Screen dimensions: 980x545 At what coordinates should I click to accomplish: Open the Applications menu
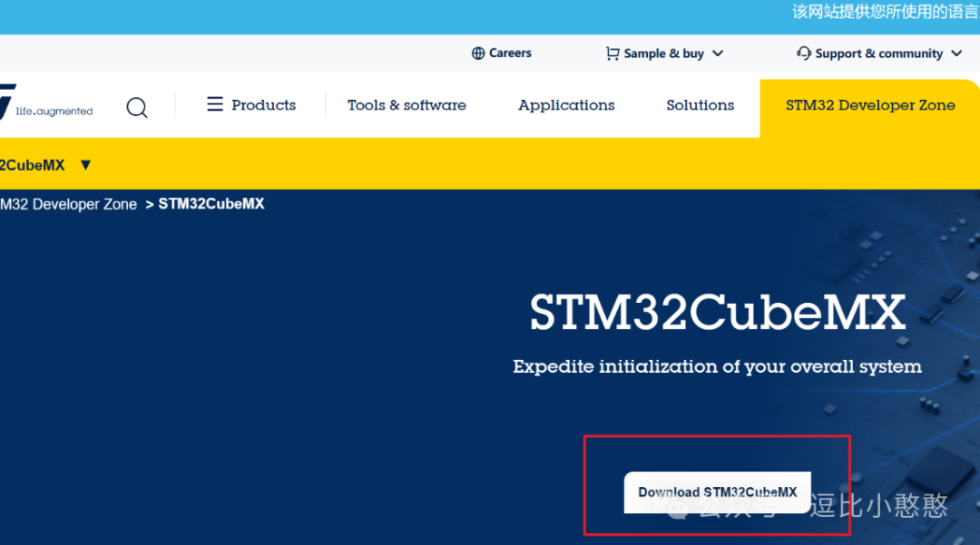[x=566, y=105]
